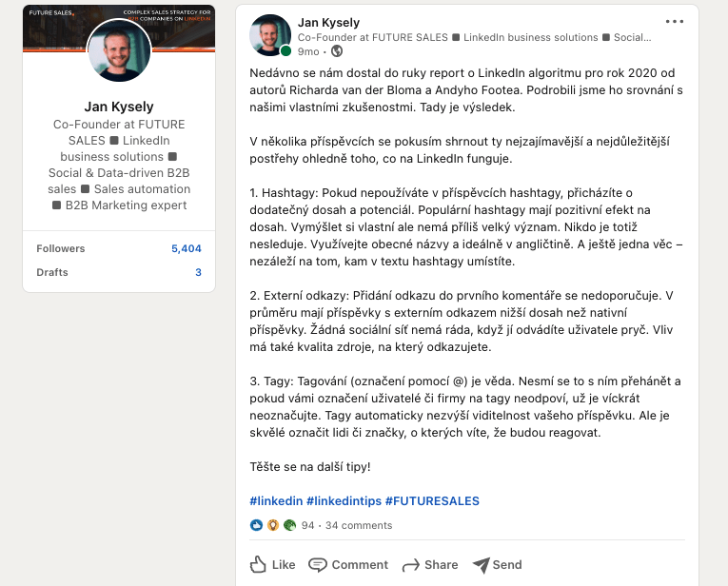Viewport: 728px width, 586px height.
Task: Click the thumbs-up Like icon in action bar
Action: click(258, 565)
